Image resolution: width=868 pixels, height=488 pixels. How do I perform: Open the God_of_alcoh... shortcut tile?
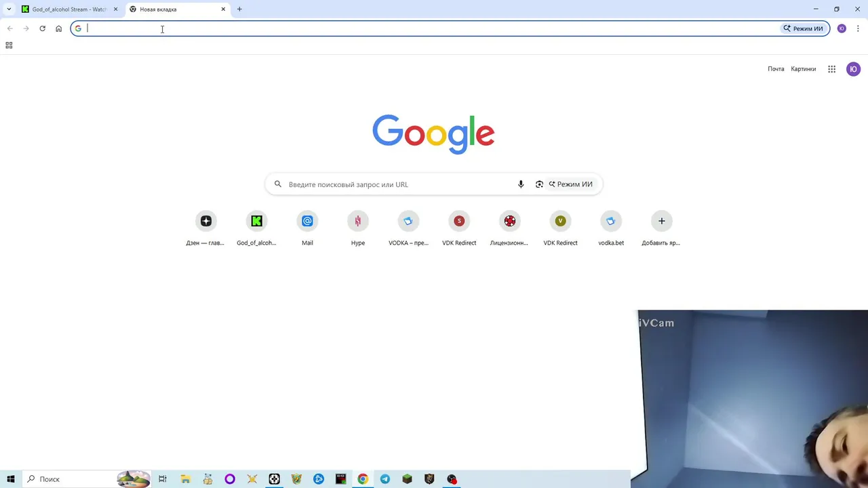coord(256,228)
